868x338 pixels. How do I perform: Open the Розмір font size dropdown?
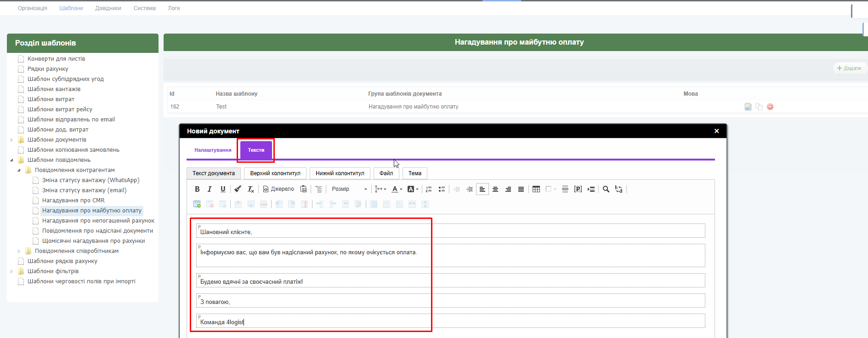click(349, 189)
